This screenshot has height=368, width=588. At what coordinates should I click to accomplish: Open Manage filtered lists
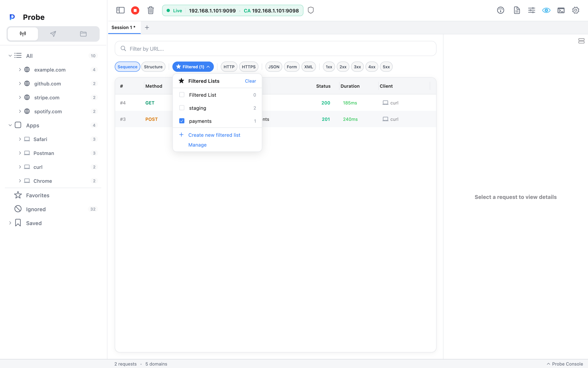[x=197, y=145]
